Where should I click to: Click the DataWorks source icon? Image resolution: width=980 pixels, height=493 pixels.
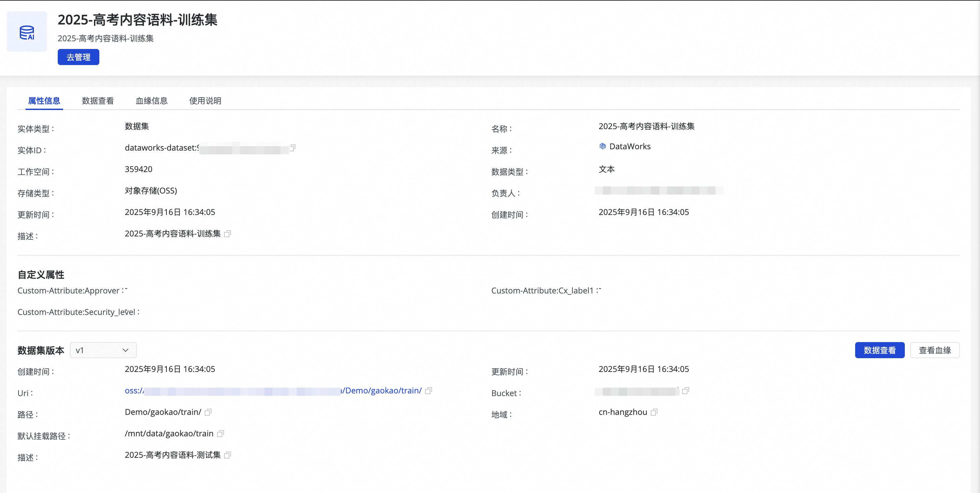pos(603,147)
